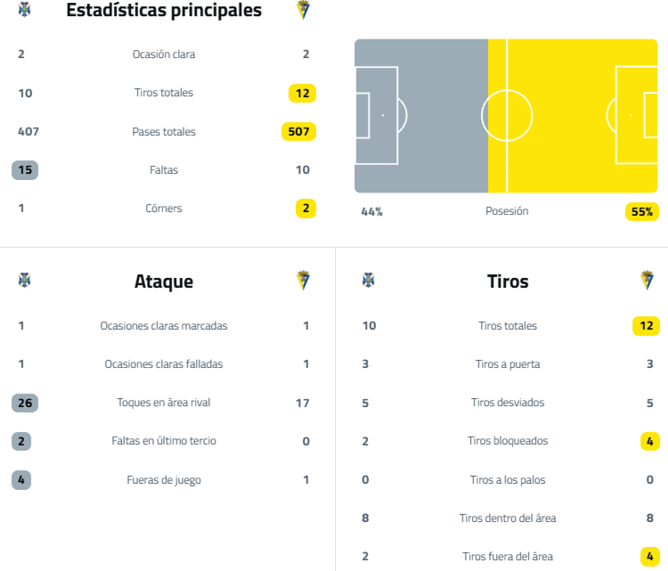This screenshot has height=571, width=668.
Task: Select the grey 15 Faltas badge
Action: pyautogui.click(x=25, y=170)
